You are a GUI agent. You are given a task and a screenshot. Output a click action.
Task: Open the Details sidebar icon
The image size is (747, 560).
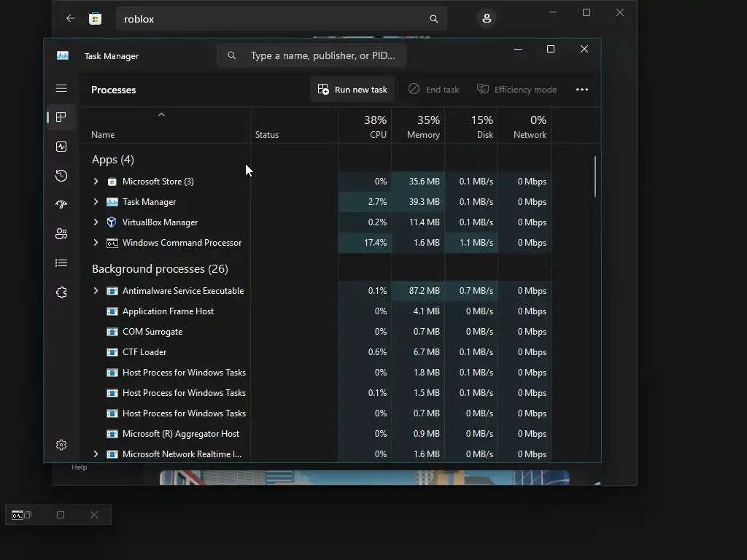tap(61, 262)
